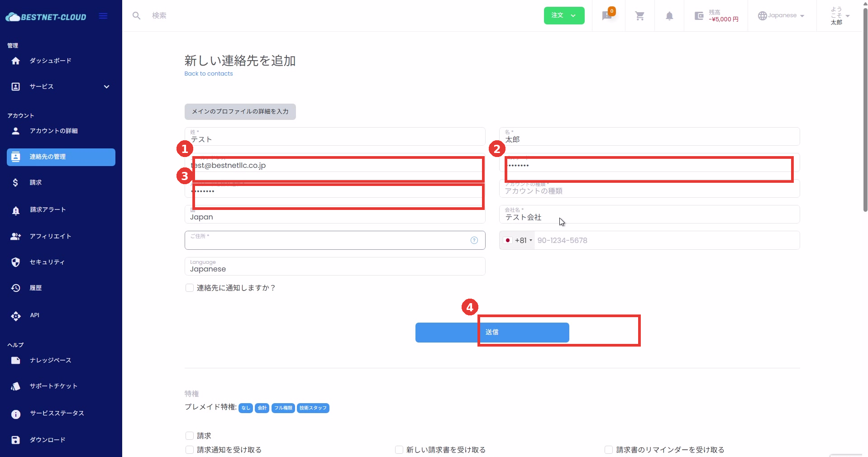This screenshot has width=868, height=457.
Task: Open ダッシュボード in the sidebar
Action: pos(50,61)
